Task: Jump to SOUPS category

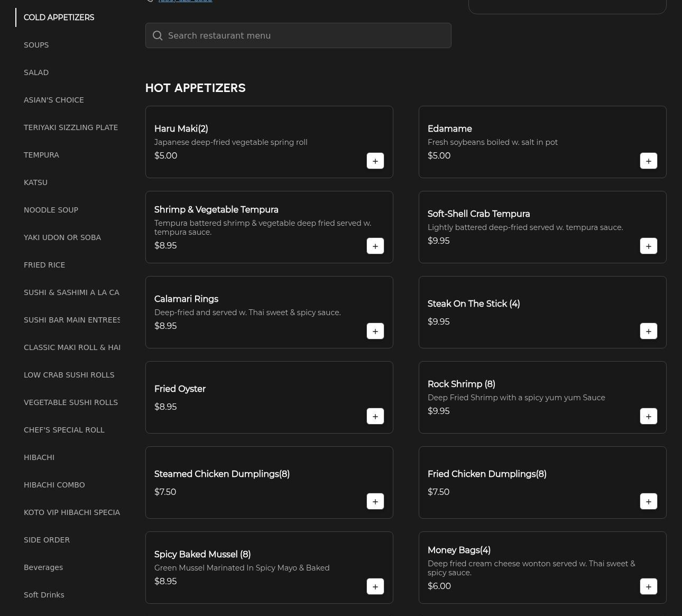Action: point(36,45)
